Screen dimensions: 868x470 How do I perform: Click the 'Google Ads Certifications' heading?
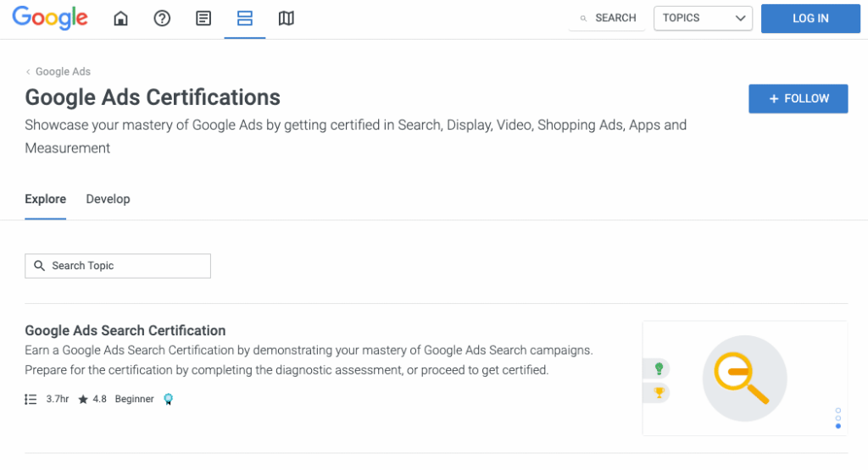point(153,97)
